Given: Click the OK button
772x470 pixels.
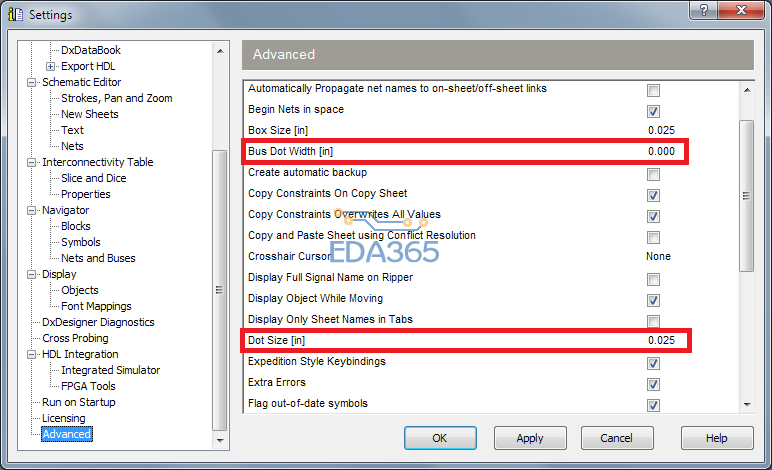Looking at the screenshot, I should point(440,438).
